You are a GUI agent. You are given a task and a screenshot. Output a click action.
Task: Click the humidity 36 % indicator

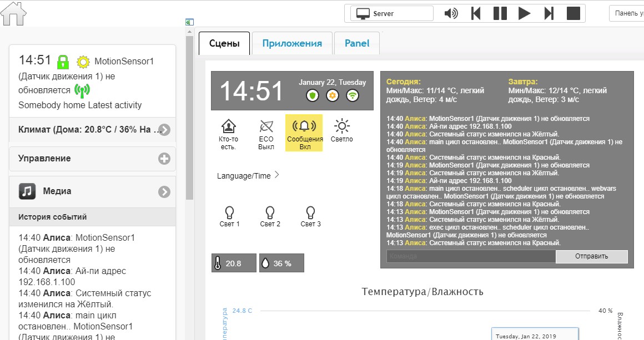pos(282,263)
